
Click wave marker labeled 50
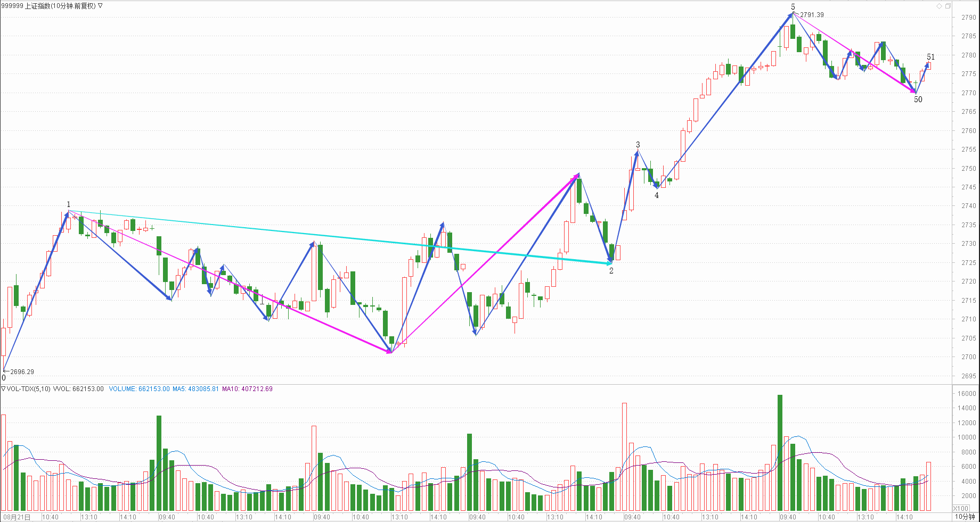point(918,100)
